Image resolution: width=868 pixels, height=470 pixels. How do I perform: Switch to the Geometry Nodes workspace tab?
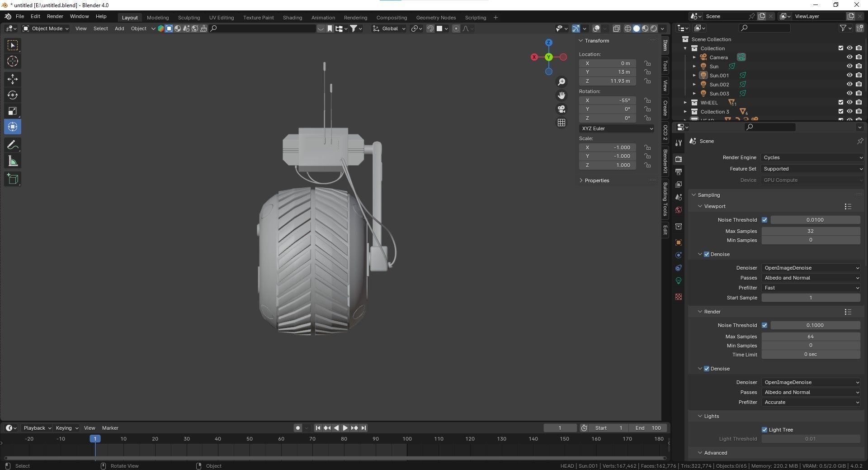436,18
